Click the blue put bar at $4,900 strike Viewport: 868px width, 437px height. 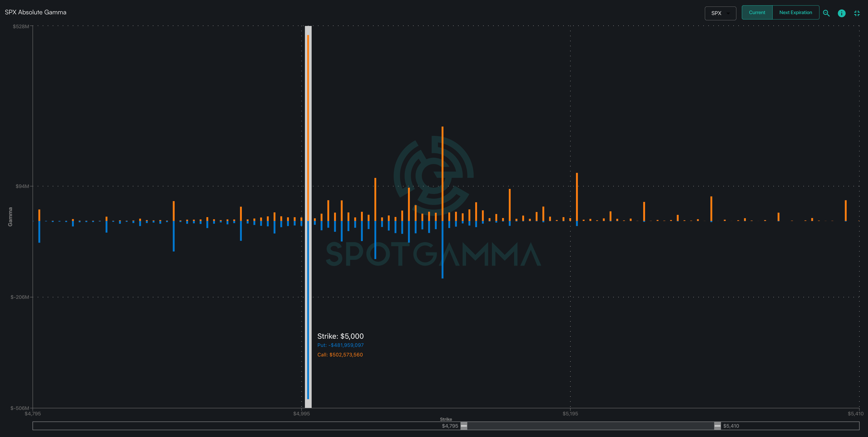pos(174,236)
